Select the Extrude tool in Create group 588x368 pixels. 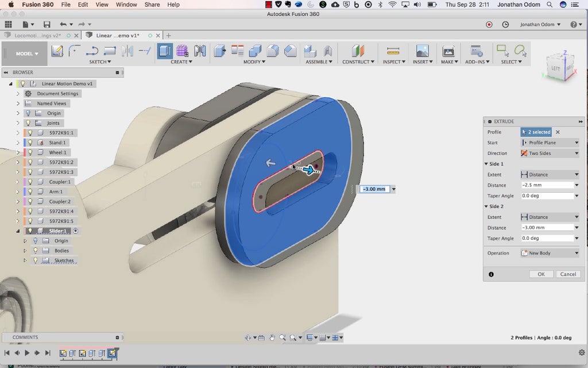165,51
